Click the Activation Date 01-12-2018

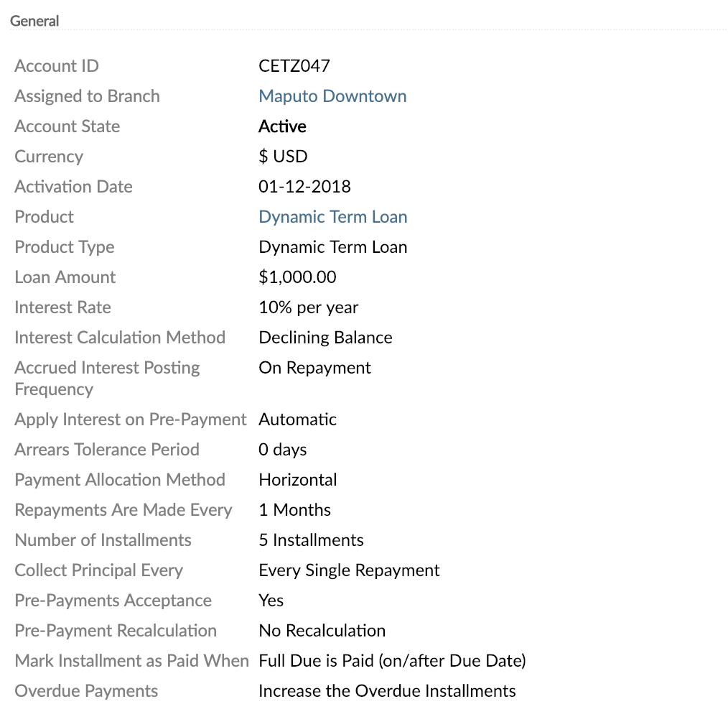[304, 186]
